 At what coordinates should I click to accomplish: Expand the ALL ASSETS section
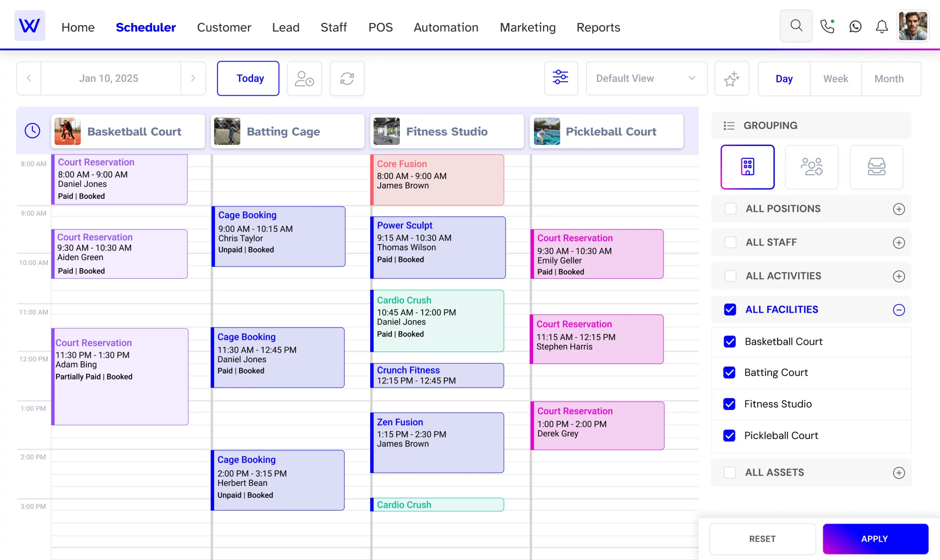tap(899, 472)
